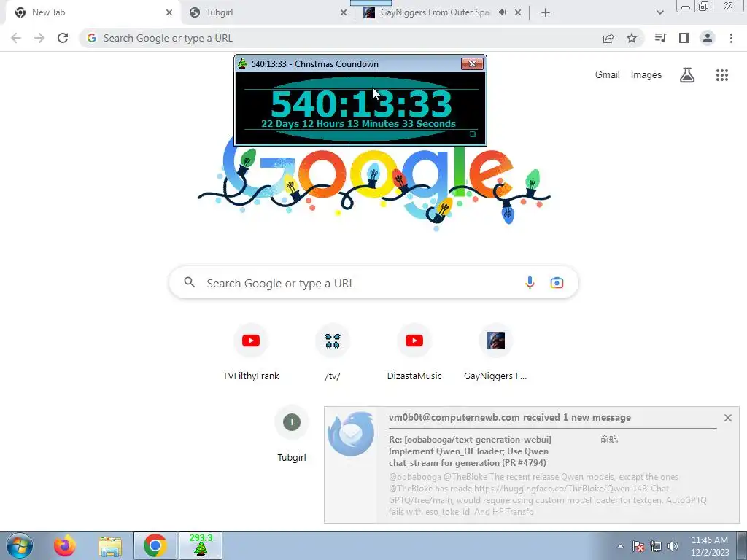Switch to the New Tab tab
Image resolution: width=747 pixels, height=560 pixels.
(93, 12)
